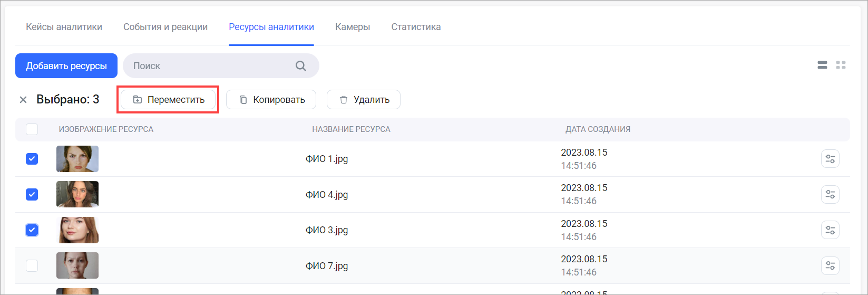Screen dimensions: 868x295
Task: Focus the Поиск search field
Action: (211, 66)
